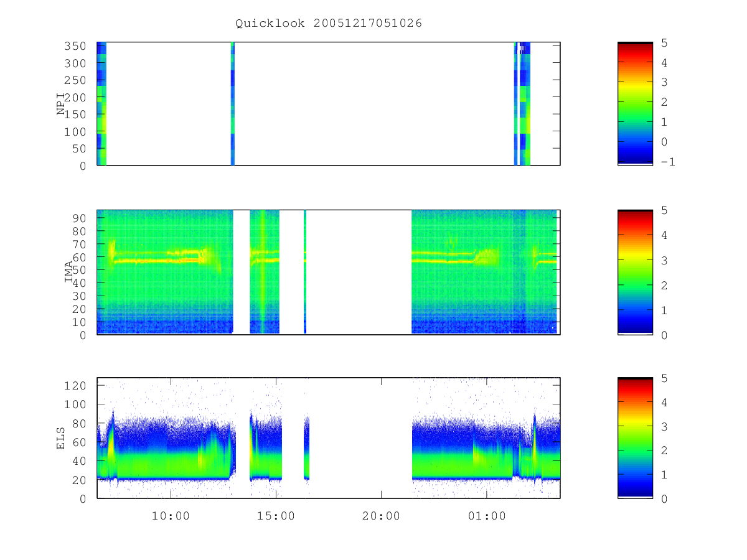
Task: Click the first NPI data strip at plot start
Action: pyautogui.click(x=101, y=103)
